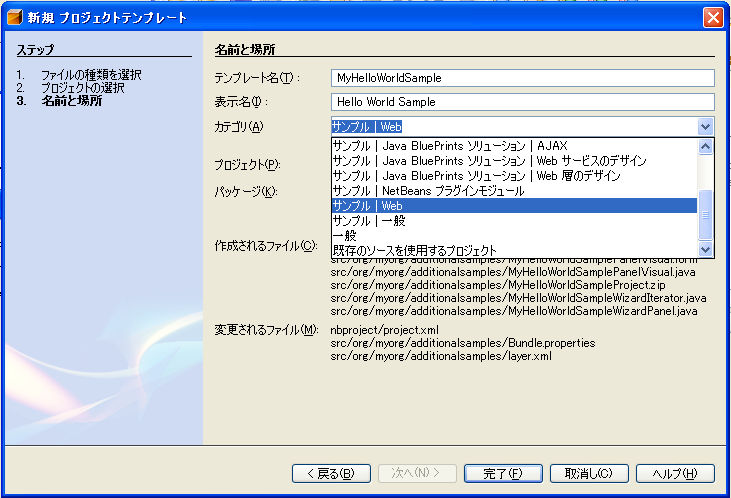Click the 変更されるファイル(M) label
731x498 pixels.
click(x=266, y=330)
